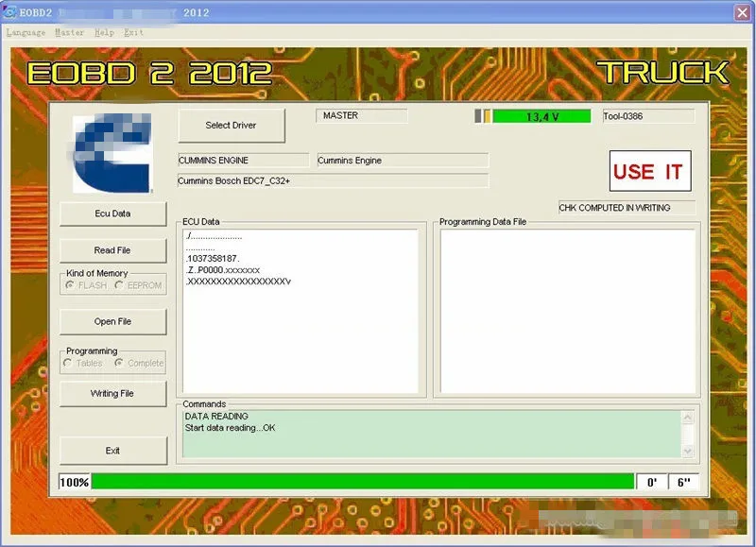Image resolution: width=756 pixels, height=547 pixels.
Task: Click the Writing File button
Action: coord(112,394)
